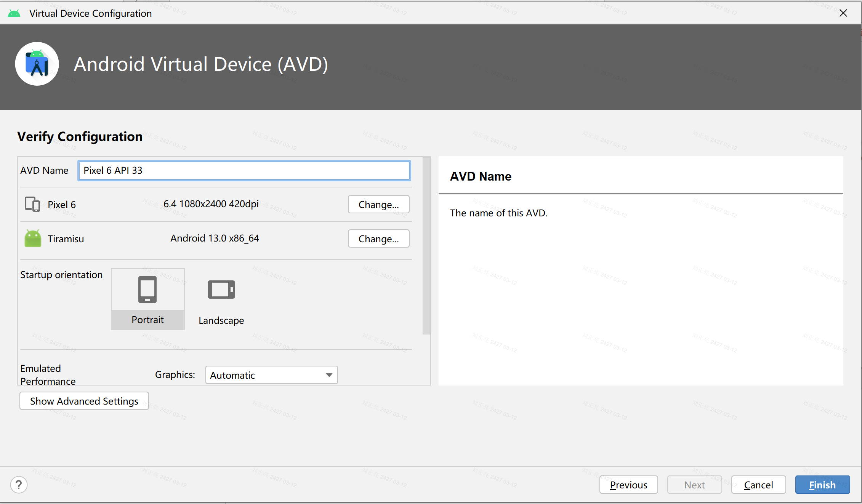Cancel the virtual device configuration
The width and height of the screenshot is (862, 504).
[x=758, y=485]
